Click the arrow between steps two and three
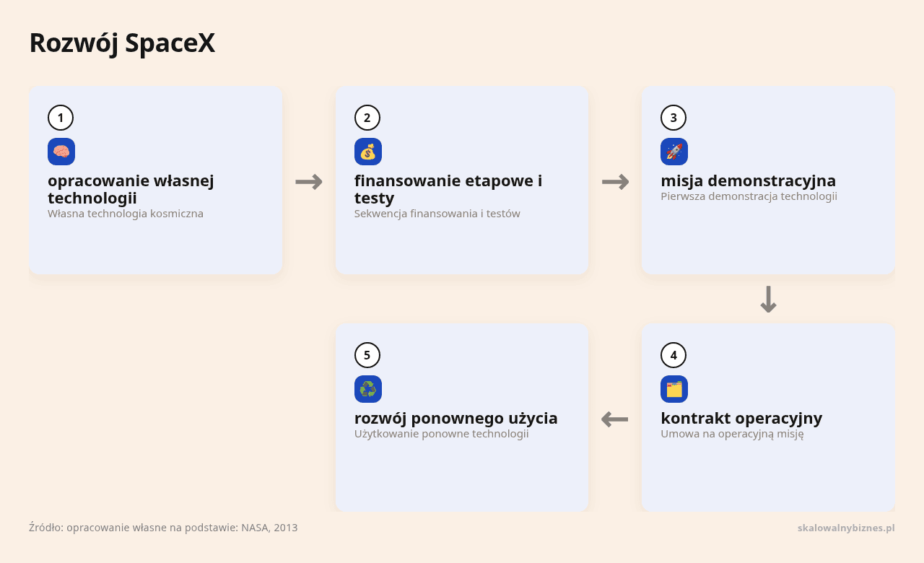 [615, 182]
